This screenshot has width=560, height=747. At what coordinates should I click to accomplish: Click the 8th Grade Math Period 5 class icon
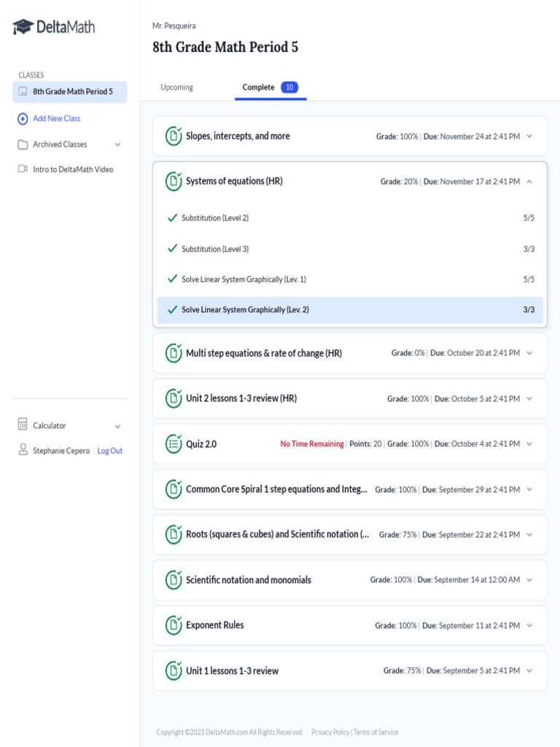click(23, 92)
